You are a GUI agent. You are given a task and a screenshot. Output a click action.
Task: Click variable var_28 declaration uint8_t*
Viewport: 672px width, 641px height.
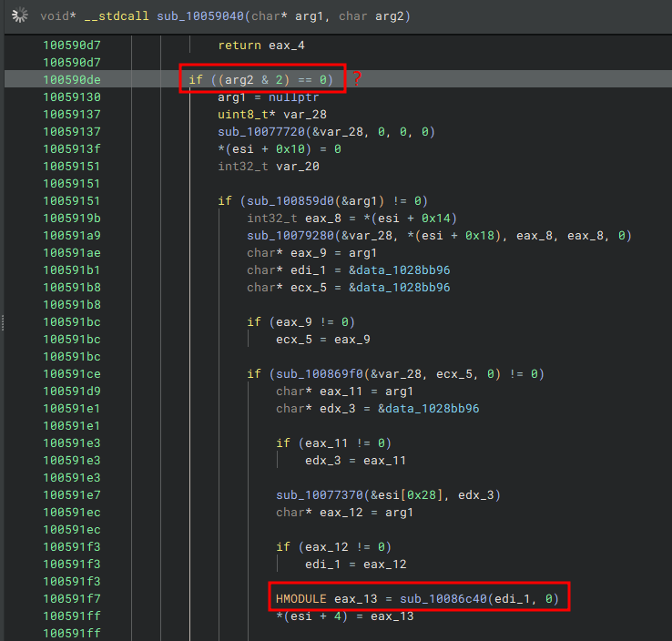[272, 115]
